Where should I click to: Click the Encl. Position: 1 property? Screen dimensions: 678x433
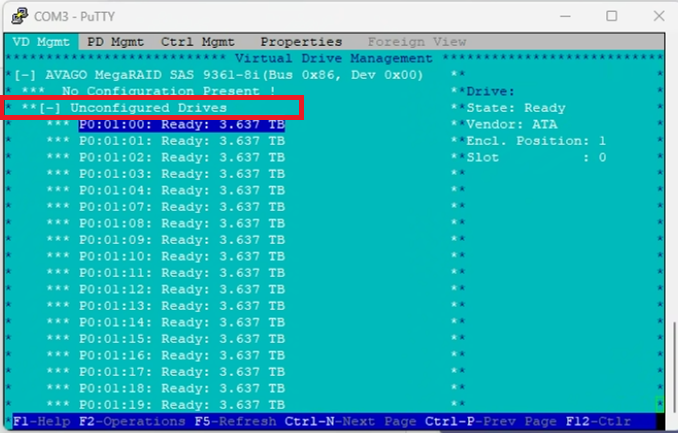[536, 141]
